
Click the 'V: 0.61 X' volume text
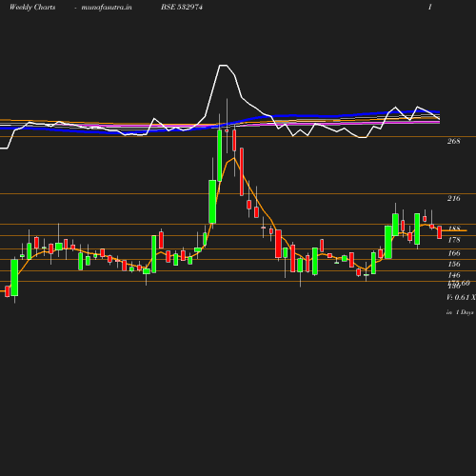pos(461,297)
